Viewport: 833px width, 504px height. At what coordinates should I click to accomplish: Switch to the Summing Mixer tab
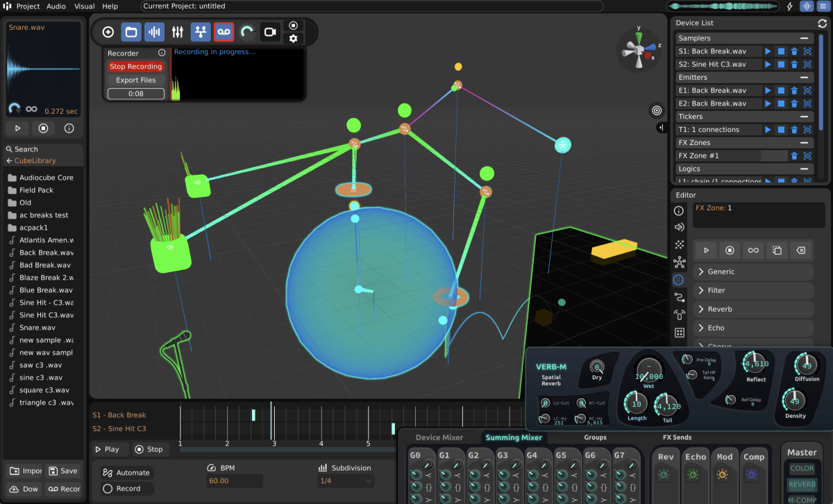tap(514, 437)
